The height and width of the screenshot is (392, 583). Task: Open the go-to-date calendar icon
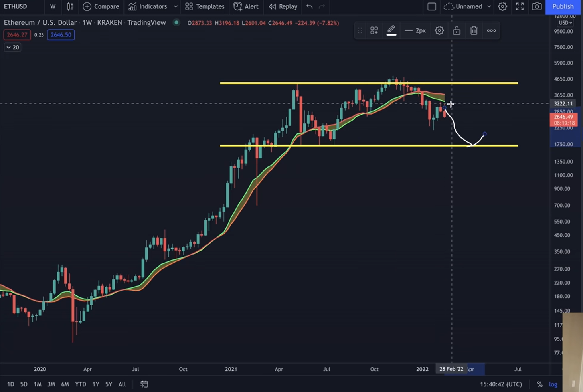click(144, 384)
